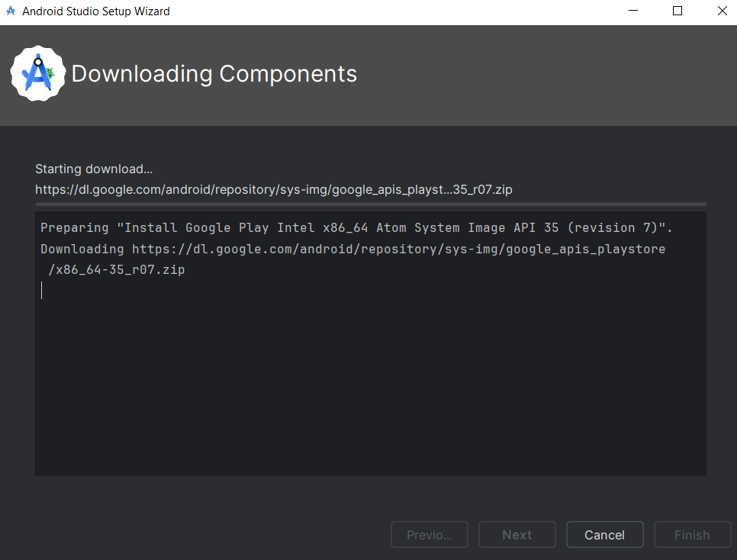This screenshot has width=737, height=560.
Task: Click the 'Downloading Components' heading
Action: point(214,74)
